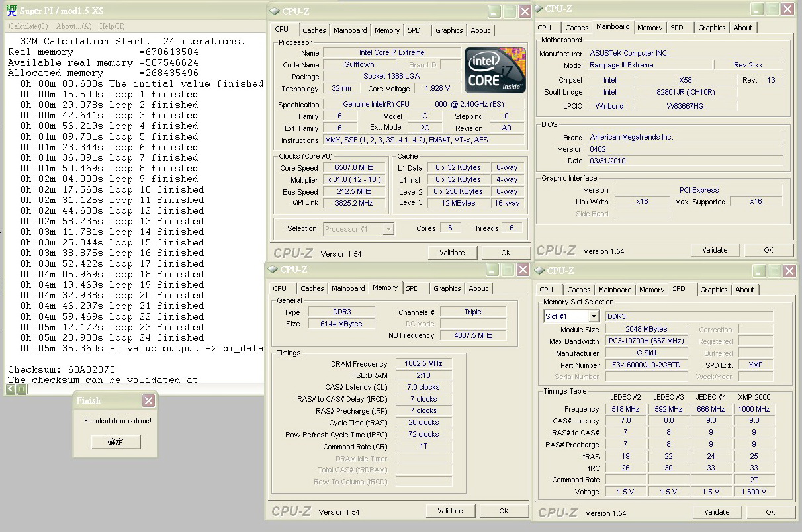
Task: Click the Core Voltage value 1.928 V
Action: [437, 89]
